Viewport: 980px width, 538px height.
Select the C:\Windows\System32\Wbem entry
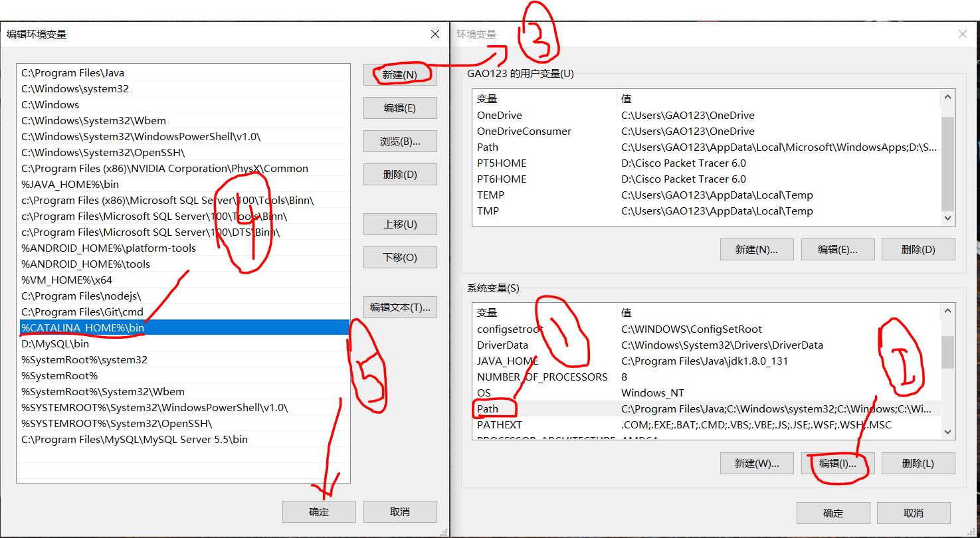pos(184,120)
